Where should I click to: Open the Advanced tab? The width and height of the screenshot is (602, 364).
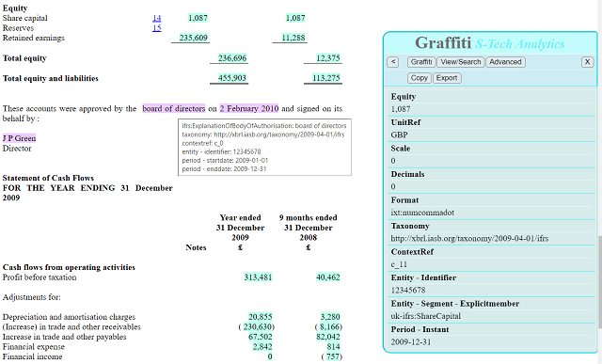(x=505, y=62)
